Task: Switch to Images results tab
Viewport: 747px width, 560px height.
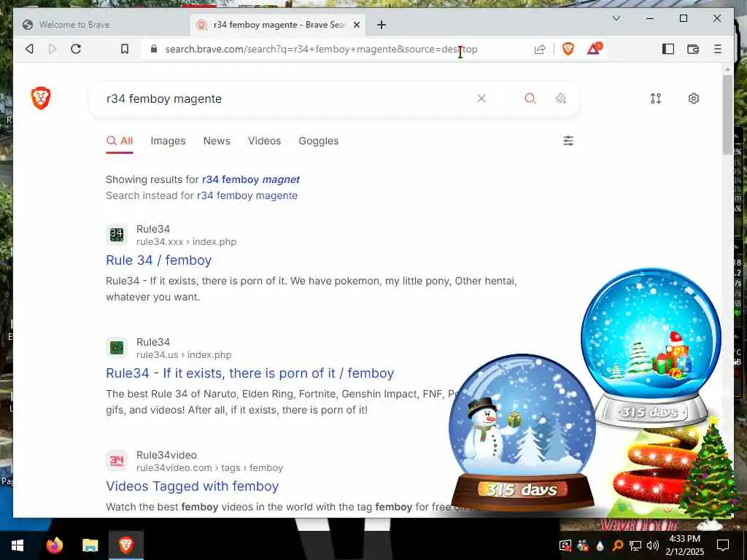Action: click(x=169, y=141)
